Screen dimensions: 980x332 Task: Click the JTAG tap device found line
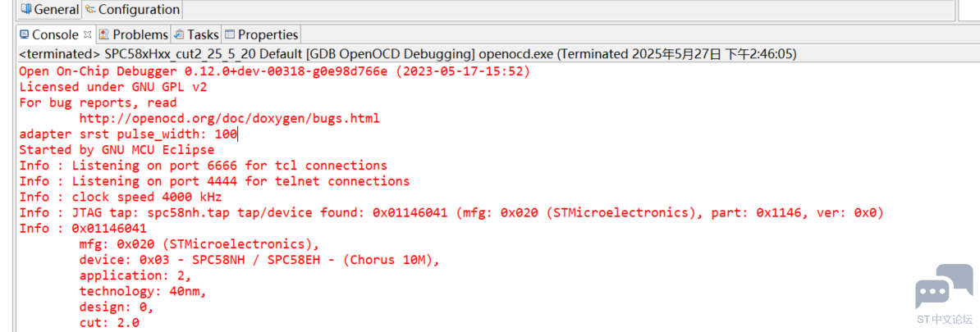pos(451,212)
